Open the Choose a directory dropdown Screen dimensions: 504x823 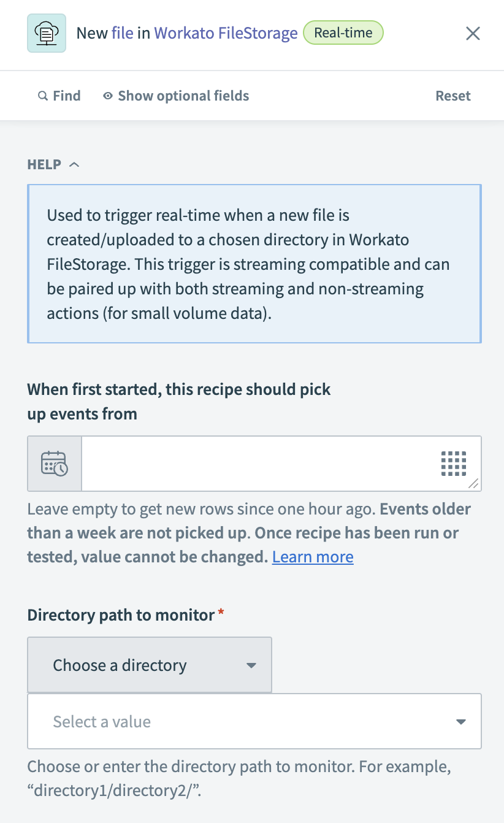coord(149,665)
